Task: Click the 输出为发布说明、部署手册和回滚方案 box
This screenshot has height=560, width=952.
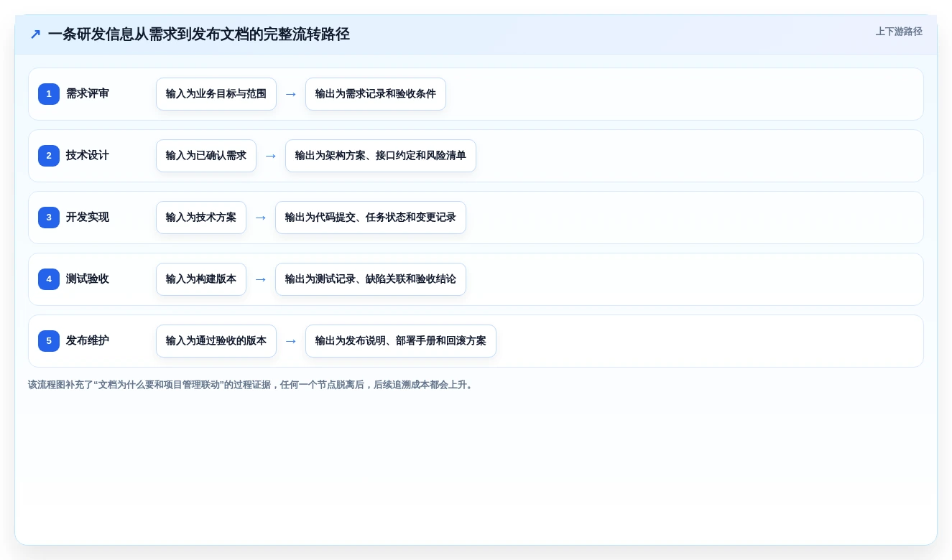Action: (x=401, y=341)
